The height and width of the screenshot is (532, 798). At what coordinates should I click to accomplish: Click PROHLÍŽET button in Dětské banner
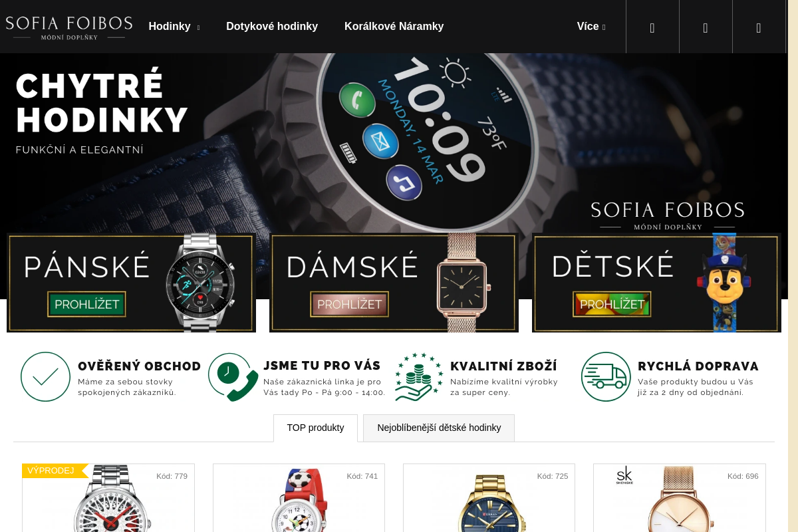click(x=612, y=305)
